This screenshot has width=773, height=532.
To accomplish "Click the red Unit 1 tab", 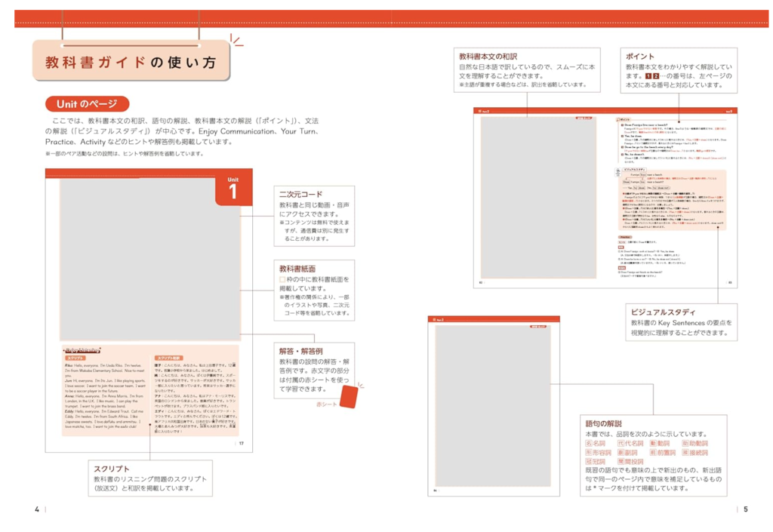I will click(x=233, y=189).
